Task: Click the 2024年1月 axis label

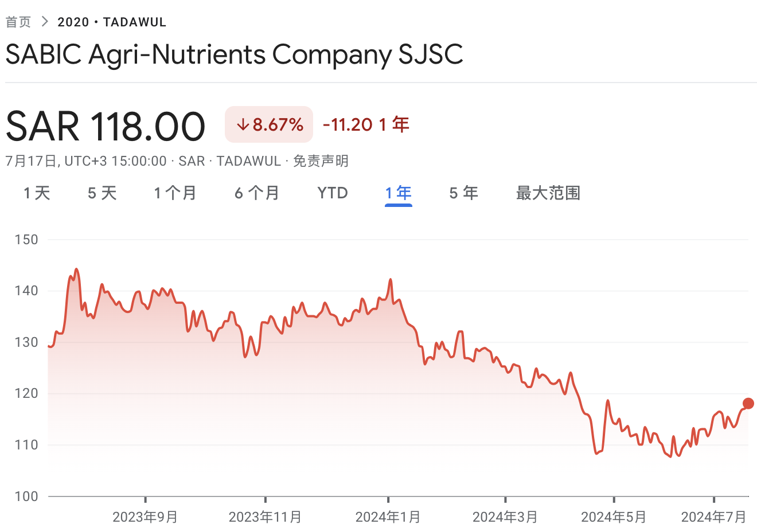Action: (388, 517)
